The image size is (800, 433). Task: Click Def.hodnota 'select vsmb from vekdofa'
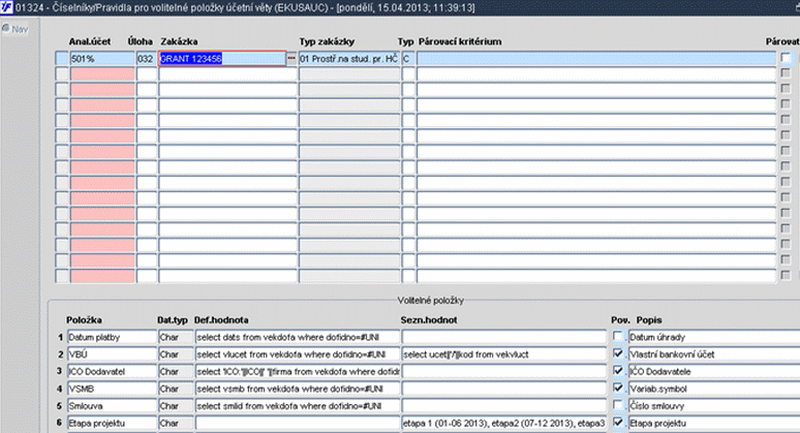click(297, 389)
